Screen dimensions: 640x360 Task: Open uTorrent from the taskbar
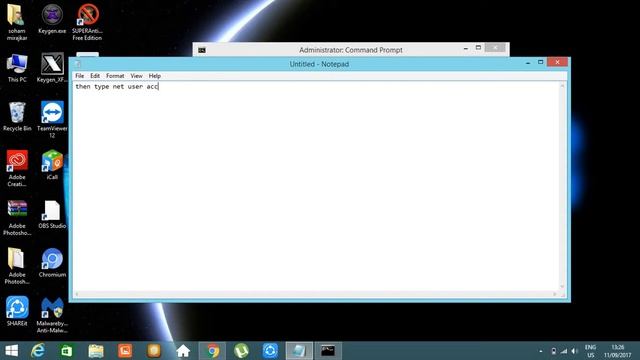tap(241, 351)
